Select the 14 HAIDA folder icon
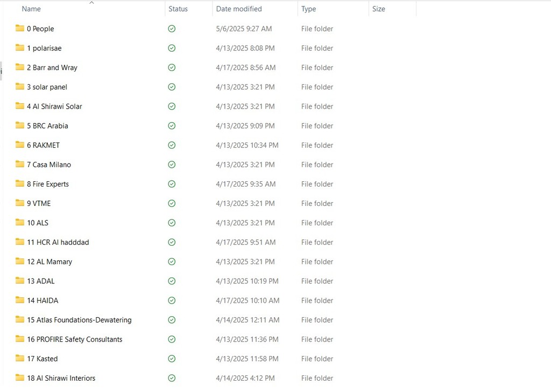This screenshot has width=551, height=392. coord(20,300)
